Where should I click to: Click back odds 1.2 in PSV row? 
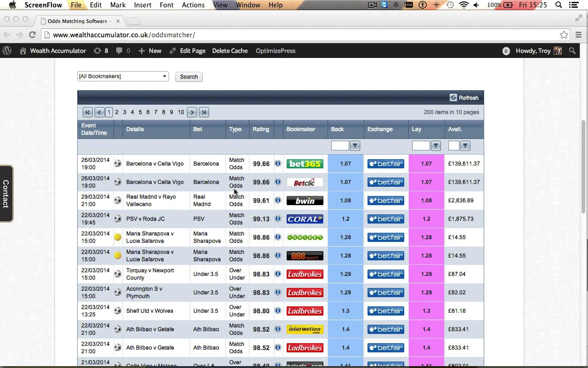tap(345, 219)
